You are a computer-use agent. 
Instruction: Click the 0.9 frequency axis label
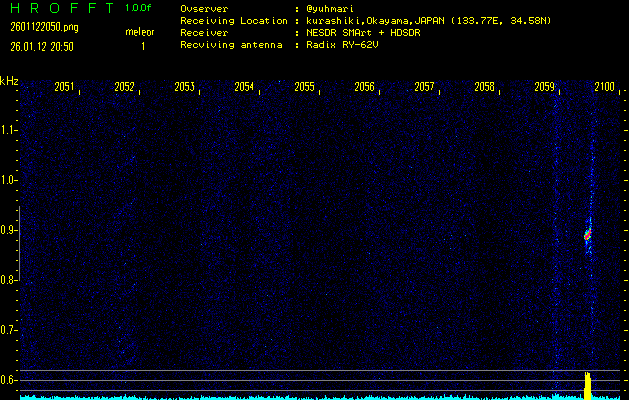point(9,230)
